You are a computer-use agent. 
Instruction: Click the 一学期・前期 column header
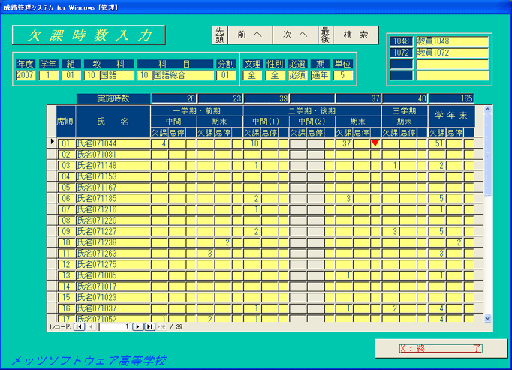[x=197, y=111]
